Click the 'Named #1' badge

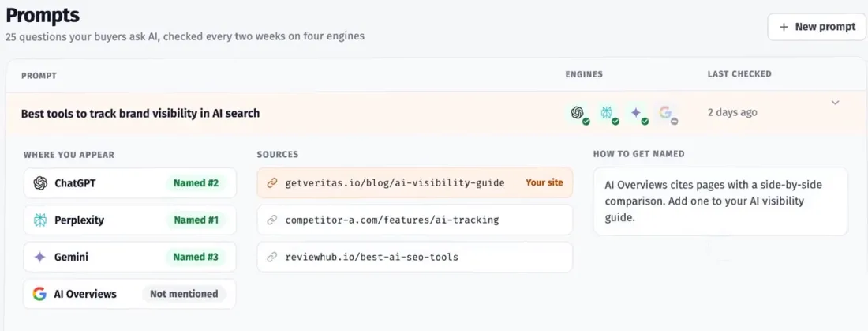pos(196,220)
